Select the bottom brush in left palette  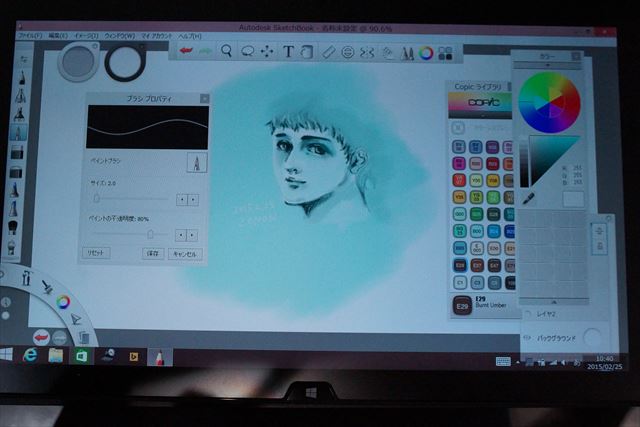[x=12, y=247]
